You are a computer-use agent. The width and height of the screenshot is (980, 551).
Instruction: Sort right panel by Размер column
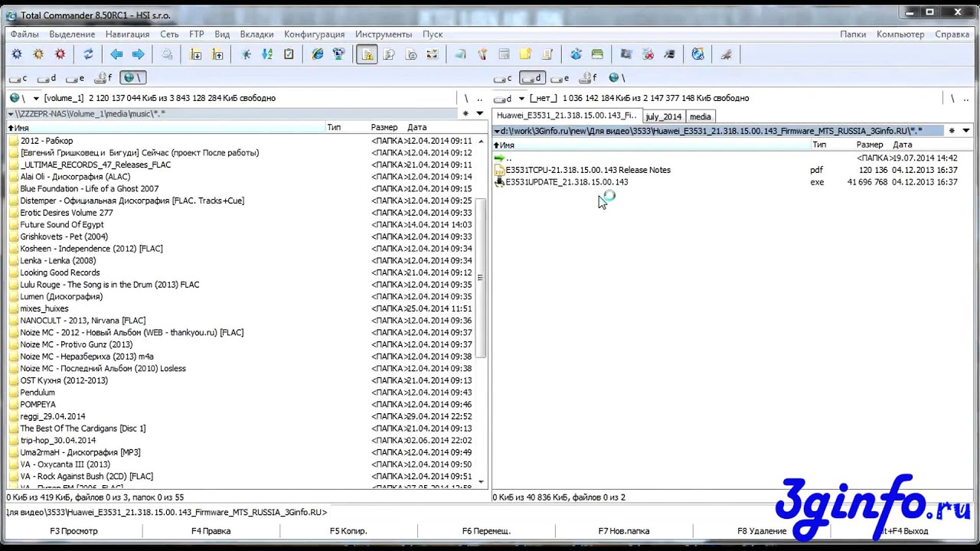point(870,145)
